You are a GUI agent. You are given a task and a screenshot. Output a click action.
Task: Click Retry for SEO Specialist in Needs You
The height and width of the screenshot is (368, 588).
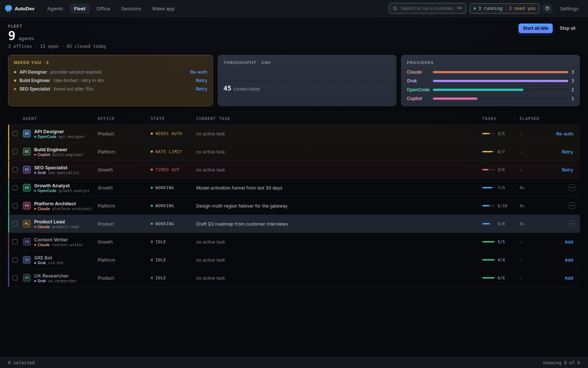201,89
